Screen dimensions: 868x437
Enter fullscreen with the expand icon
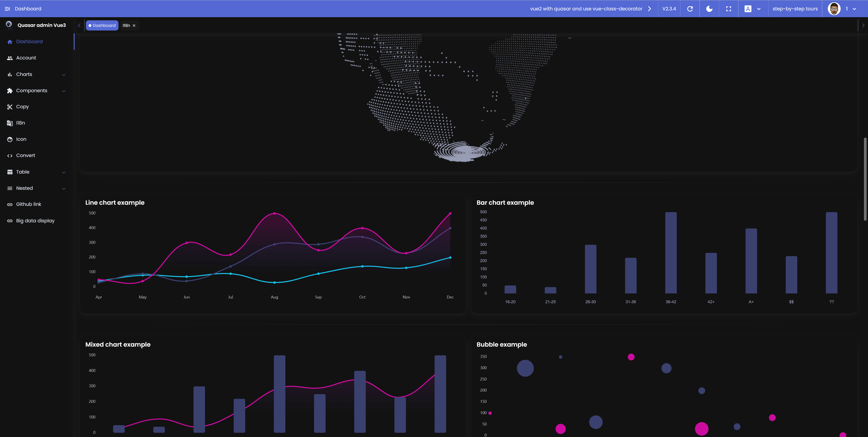[729, 9]
